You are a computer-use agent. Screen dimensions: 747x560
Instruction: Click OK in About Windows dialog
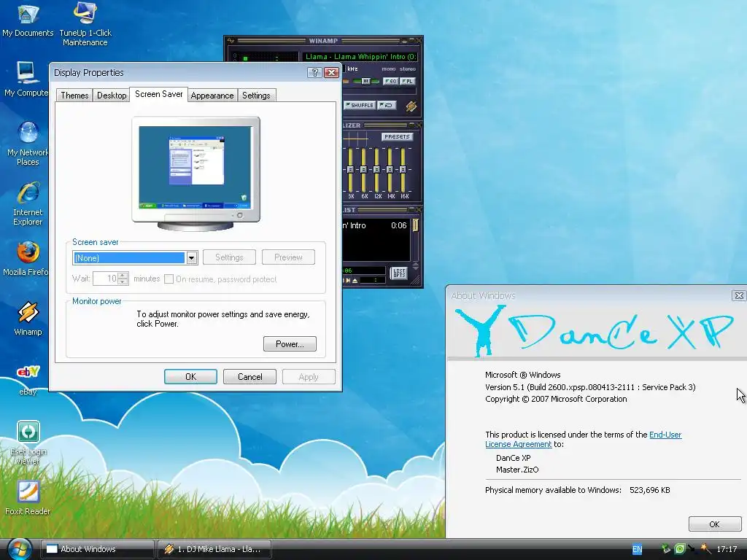(x=714, y=524)
